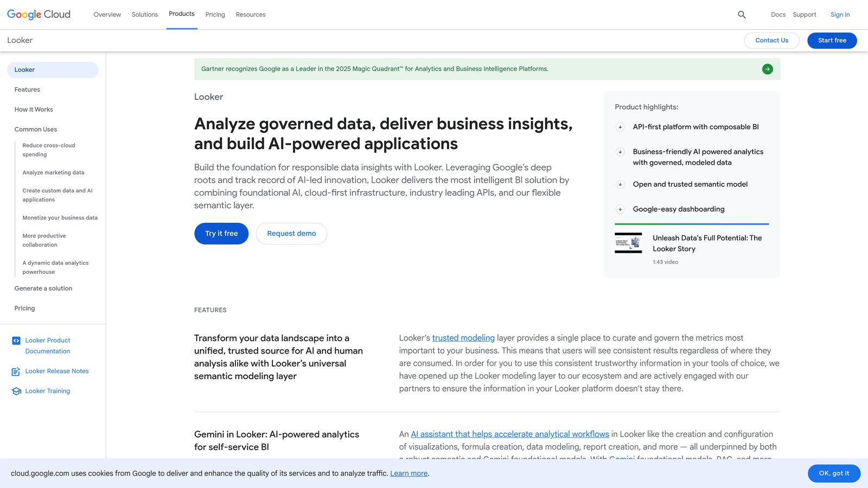868x488 pixels.
Task: Open A dynamic data analytics powerhouse item
Action: (55, 267)
